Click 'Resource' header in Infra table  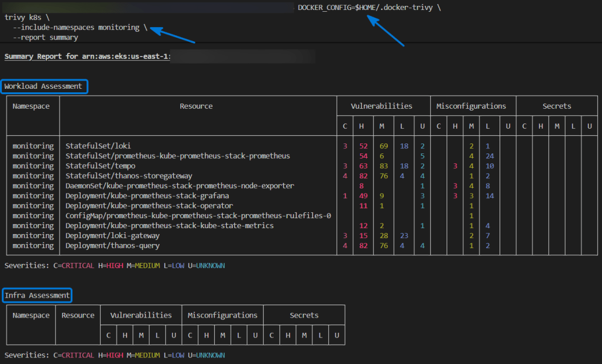pyautogui.click(x=78, y=315)
